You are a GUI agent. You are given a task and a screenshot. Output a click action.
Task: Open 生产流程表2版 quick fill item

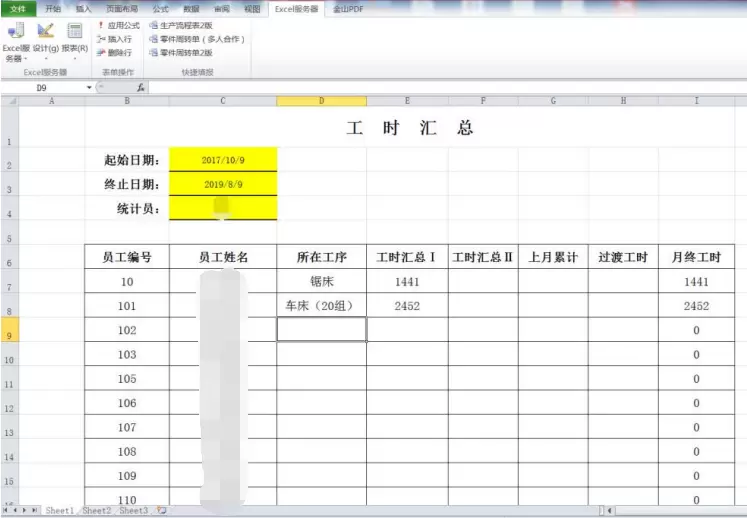pos(186,25)
